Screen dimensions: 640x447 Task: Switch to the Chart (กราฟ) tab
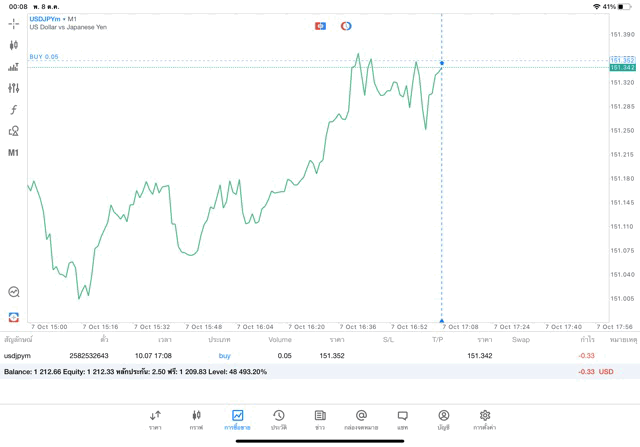tap(196, 419)
